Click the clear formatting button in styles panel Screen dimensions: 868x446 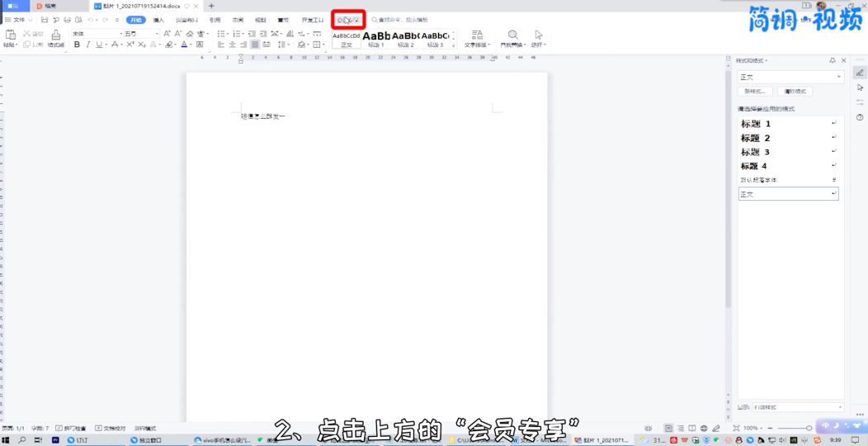[795, 92]
